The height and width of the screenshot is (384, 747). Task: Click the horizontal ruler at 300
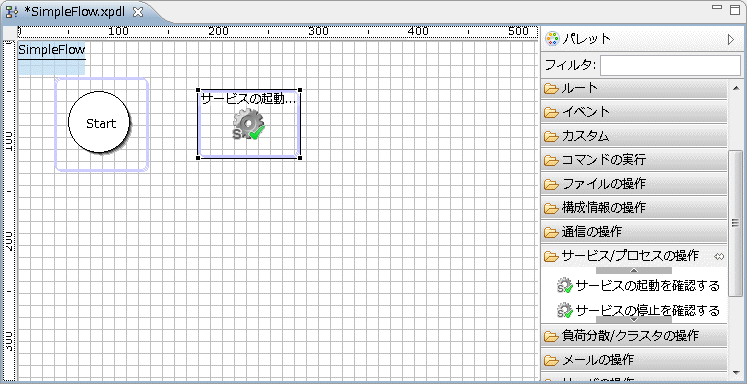[x=318, y=31]
